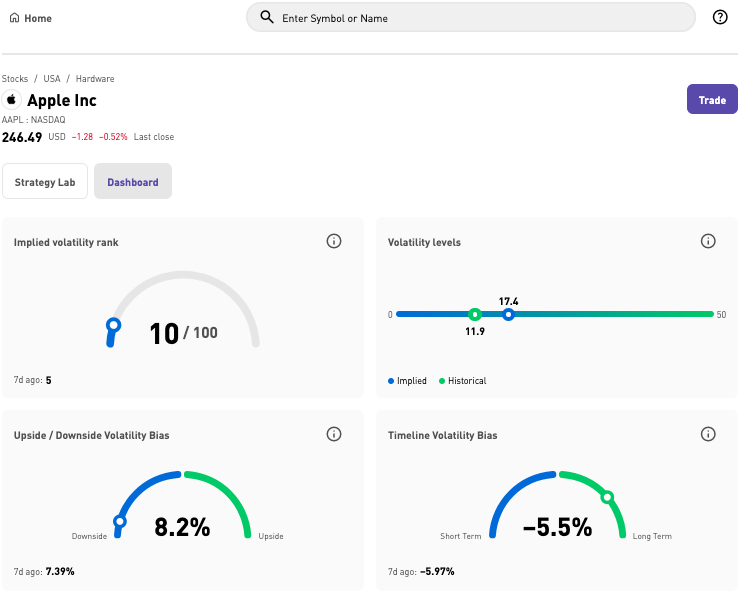Open the USA breadcrumb link

coord(52,78)
